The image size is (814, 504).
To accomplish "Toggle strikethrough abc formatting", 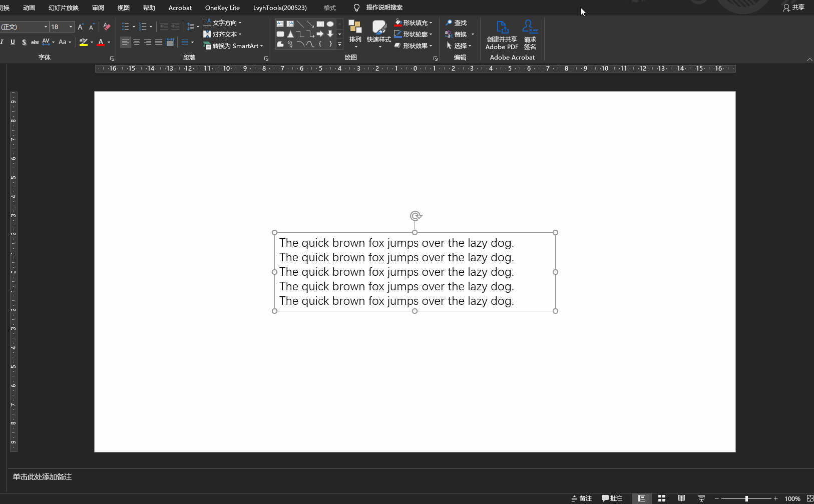I will (35, 42).
